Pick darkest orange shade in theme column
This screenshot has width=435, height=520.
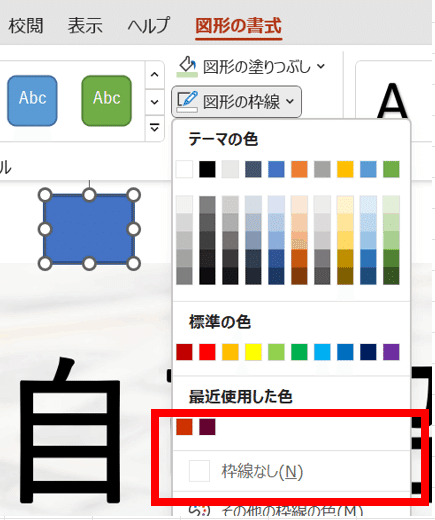click(299, 276)
